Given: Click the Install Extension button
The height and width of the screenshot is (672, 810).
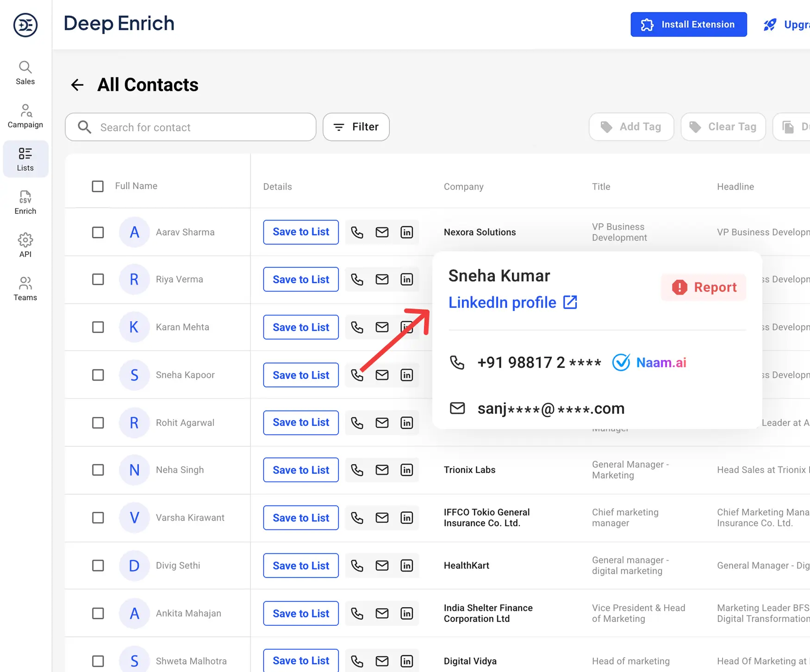Looking at the screenshot, I should (689, 25).
